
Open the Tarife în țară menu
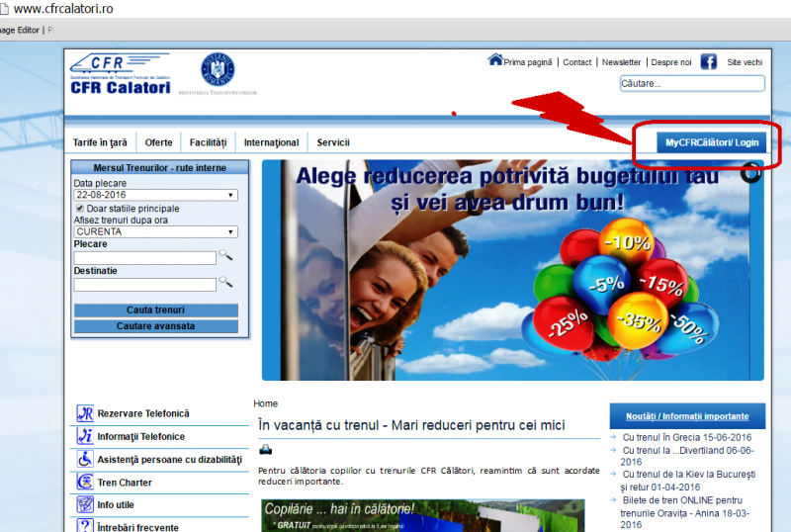pyautogui.click(x=100, y=142)
